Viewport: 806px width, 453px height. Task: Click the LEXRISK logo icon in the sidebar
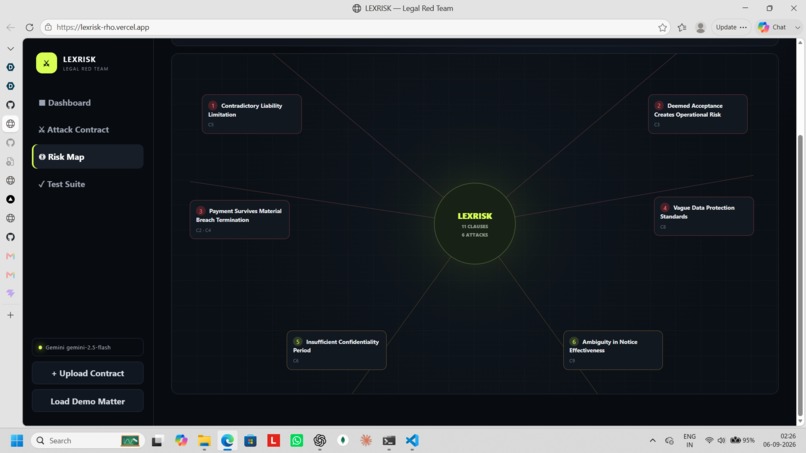pos(46,63)
